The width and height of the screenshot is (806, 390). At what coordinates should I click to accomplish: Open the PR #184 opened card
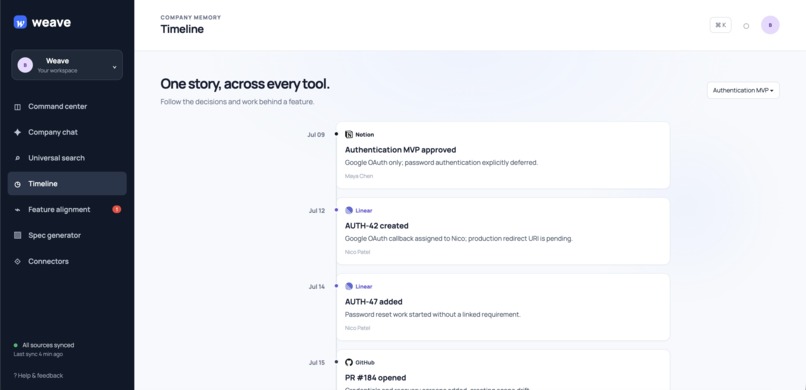503,370
